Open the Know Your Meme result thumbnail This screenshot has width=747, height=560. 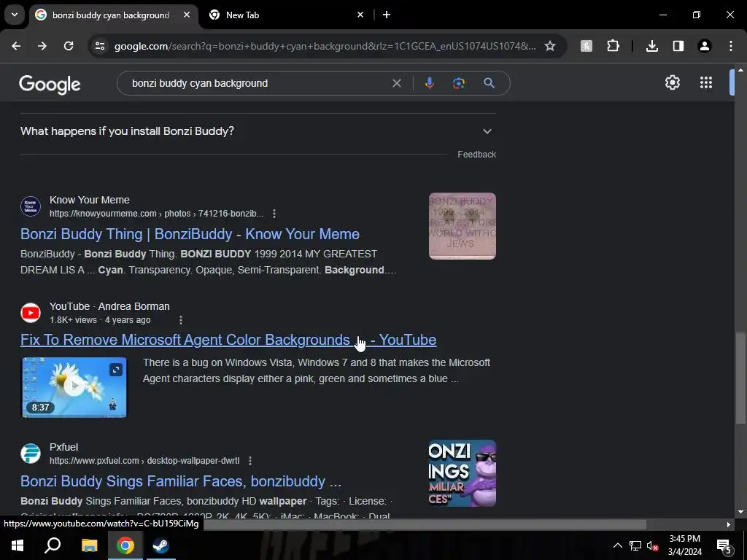[x=462, y=226]
